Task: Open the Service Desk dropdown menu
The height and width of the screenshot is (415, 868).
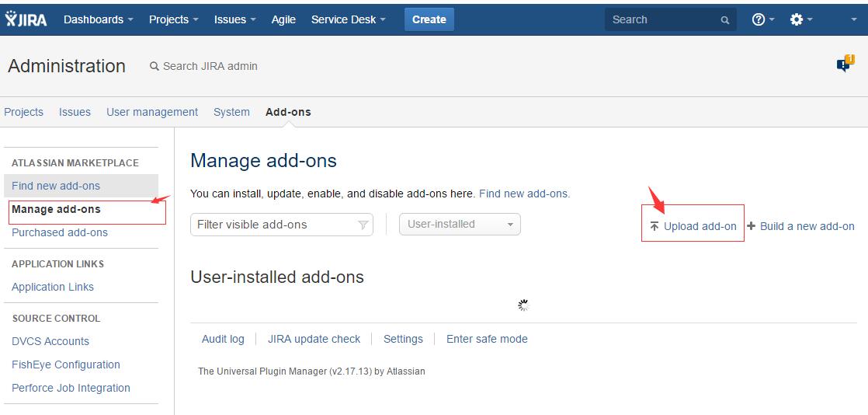Action: point(349,19)
